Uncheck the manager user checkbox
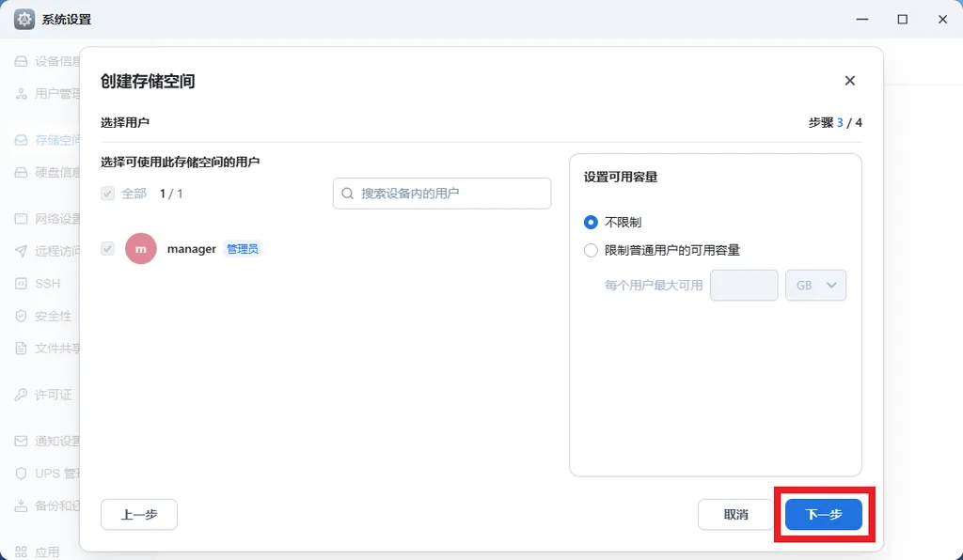This screenshot has width=963, height=560. point(106,248)
